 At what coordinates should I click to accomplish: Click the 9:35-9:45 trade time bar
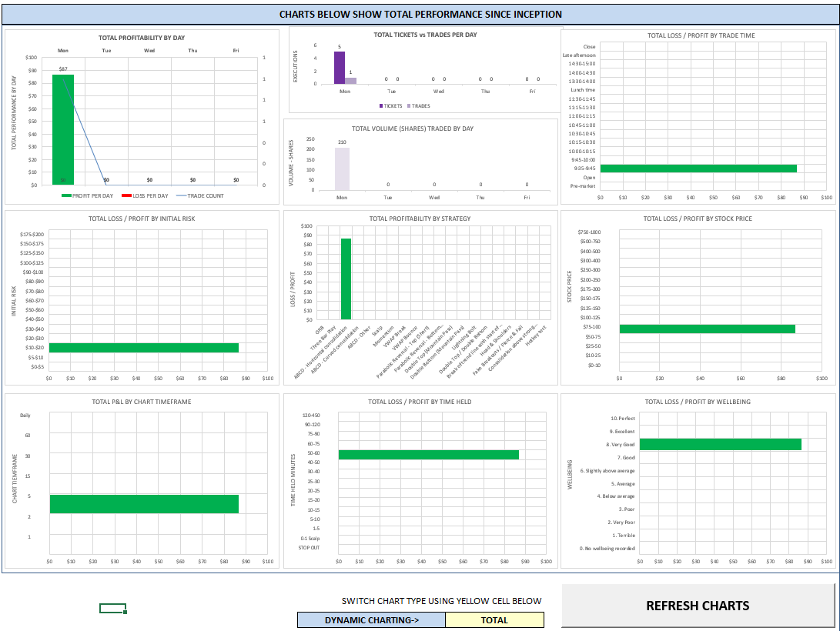click(698, 169)
